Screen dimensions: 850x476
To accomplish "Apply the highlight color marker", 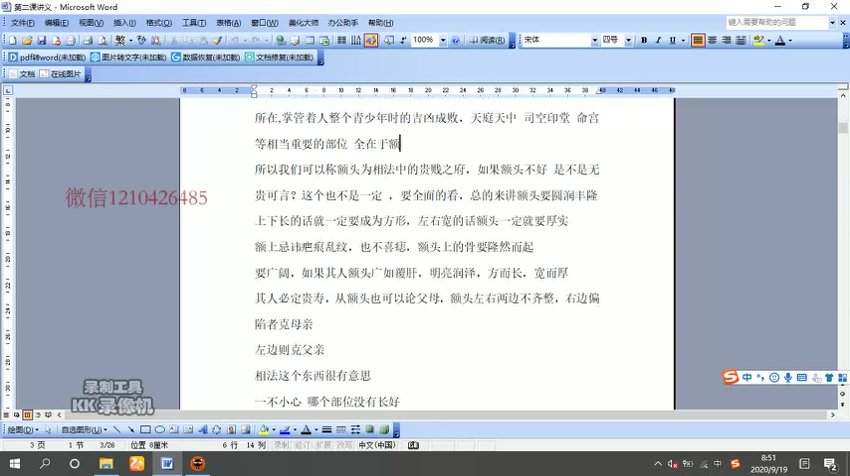I will [758, 40].
